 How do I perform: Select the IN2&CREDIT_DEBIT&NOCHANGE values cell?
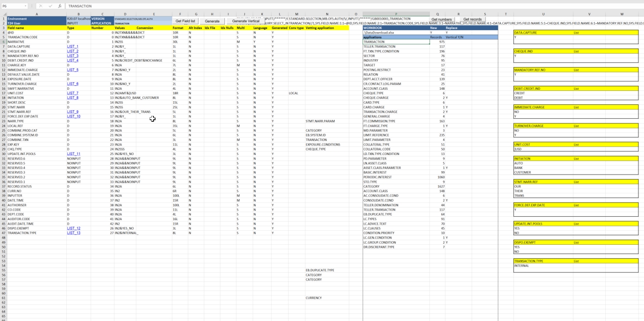139,61
